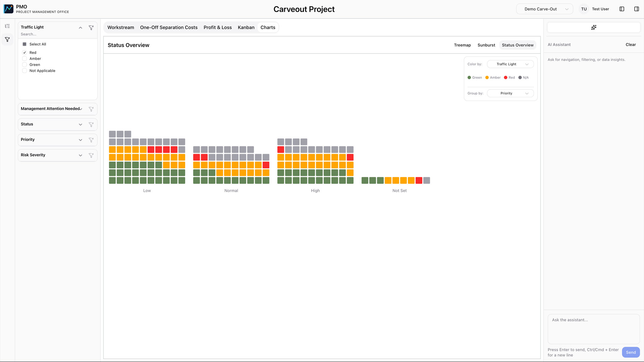Clear the Risk Severity filter

click(91, 155)
